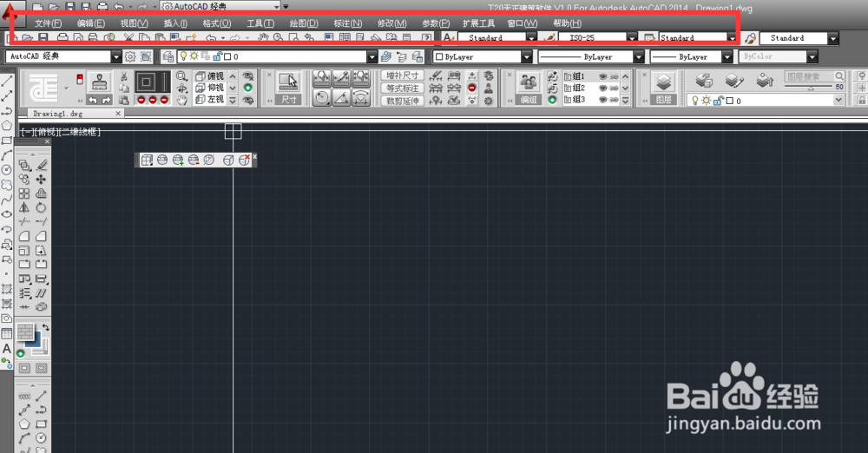Select the Multiline Text A tool
The height and width of the screenshot is (453, 868).
tap(7, 348)
